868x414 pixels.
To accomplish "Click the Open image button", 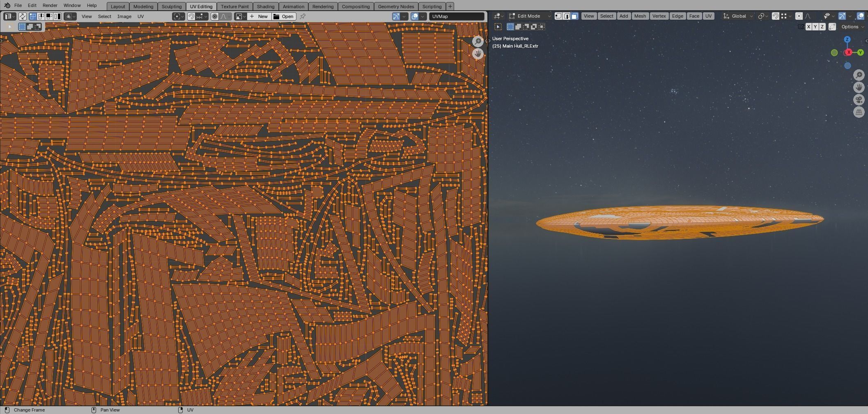I will pos(283,16).
